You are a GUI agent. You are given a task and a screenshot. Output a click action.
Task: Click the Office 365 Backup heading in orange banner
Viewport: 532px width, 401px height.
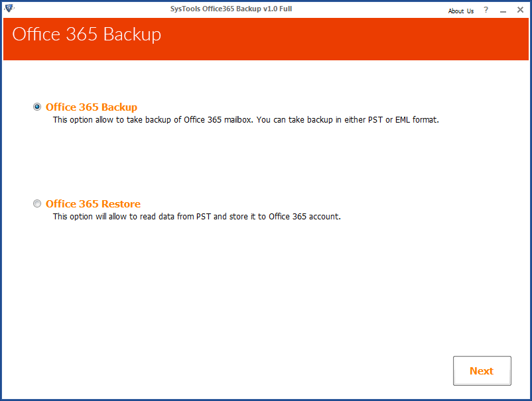[86, 34]
